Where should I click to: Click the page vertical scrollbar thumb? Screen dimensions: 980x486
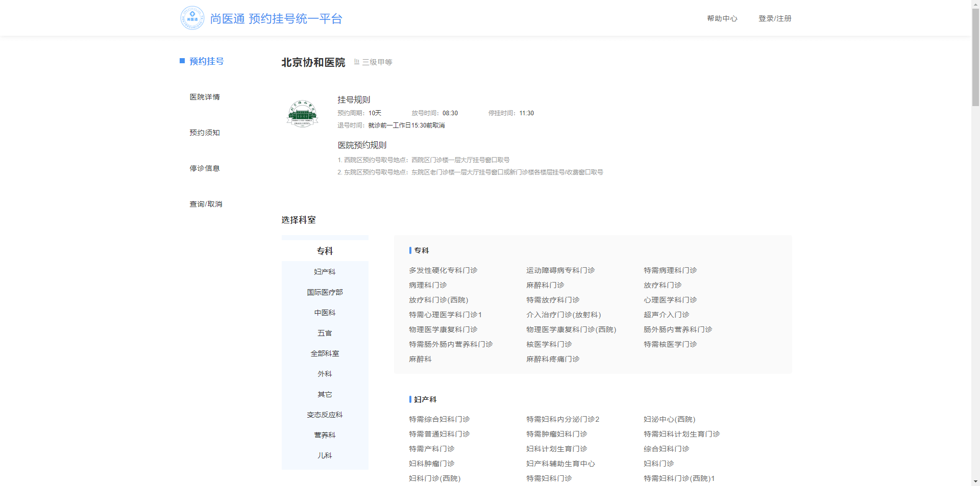[975, 57]
